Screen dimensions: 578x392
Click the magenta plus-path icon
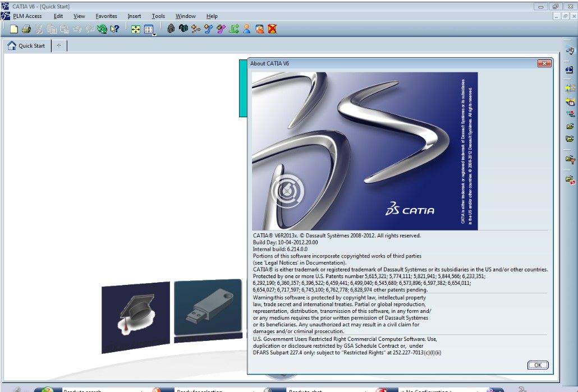click(221, 29)
